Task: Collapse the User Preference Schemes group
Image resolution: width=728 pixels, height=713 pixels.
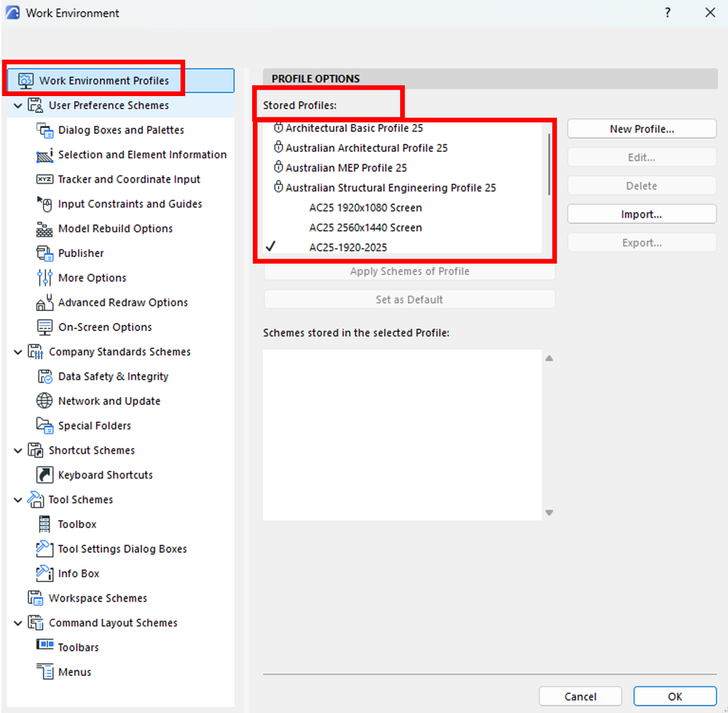Action: [x=18, y=106]
